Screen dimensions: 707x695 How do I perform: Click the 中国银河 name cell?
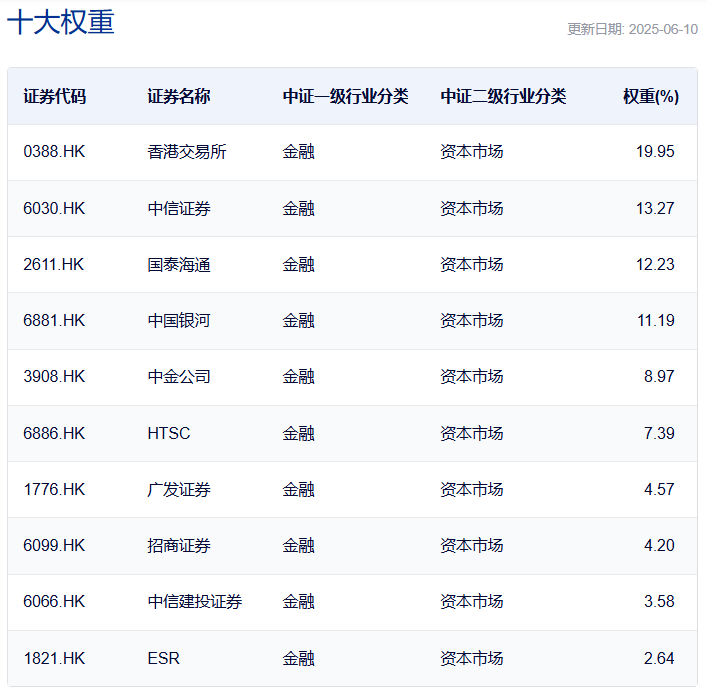(x=179, y=321)
